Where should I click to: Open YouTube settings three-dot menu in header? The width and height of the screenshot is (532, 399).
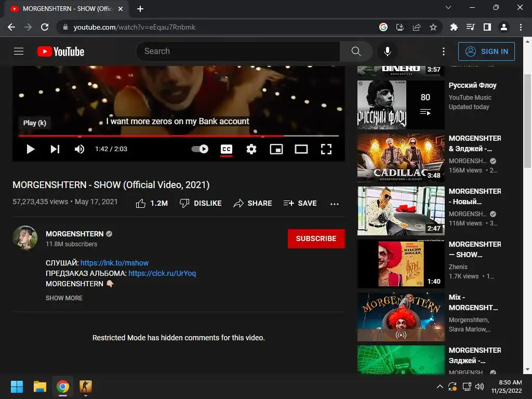[x=444, y=51]
